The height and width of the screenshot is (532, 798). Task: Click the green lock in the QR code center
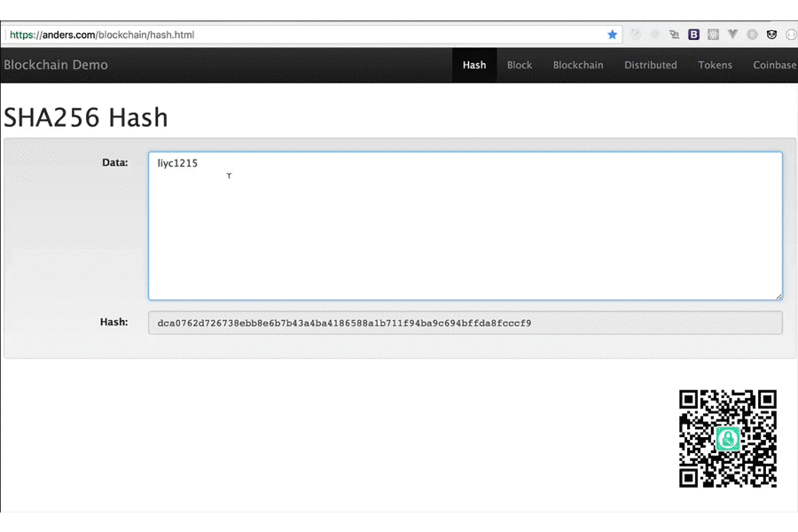727,439
